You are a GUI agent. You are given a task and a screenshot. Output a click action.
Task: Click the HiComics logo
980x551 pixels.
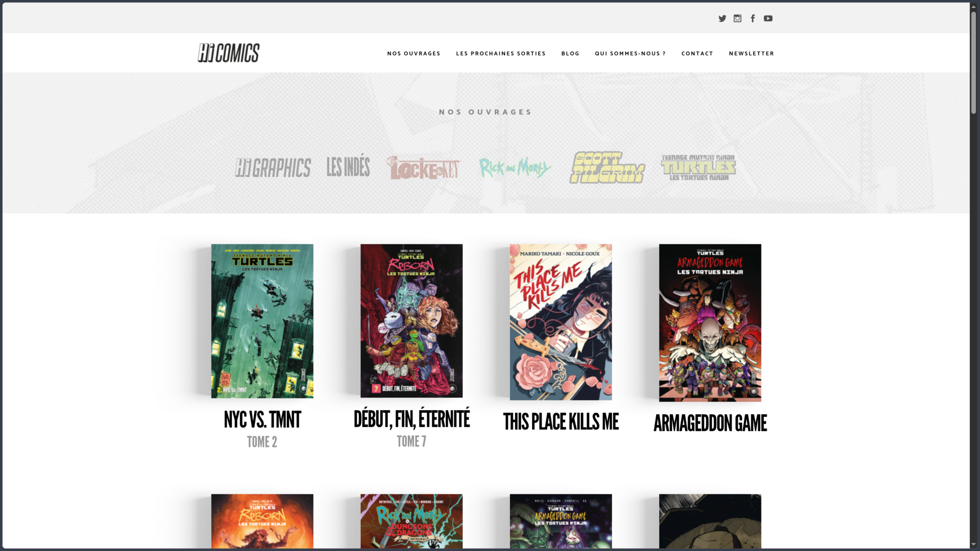click(229, 53)
